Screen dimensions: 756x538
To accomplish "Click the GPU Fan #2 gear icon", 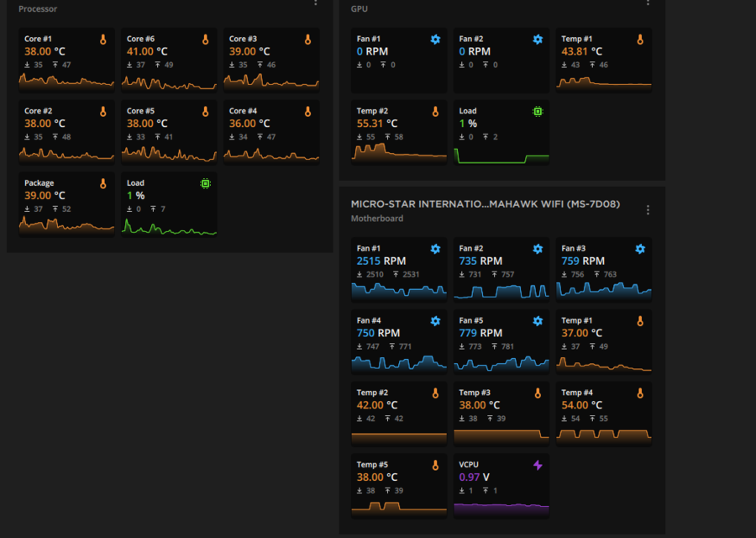I will [x=538, y=40].
